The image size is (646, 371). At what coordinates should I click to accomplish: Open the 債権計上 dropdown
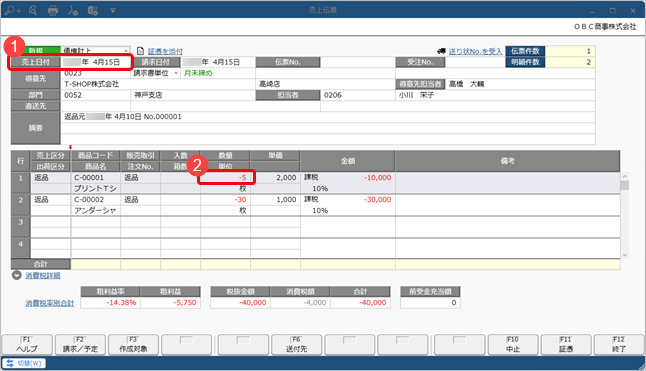pyautogui.click(x=126, y=51)
